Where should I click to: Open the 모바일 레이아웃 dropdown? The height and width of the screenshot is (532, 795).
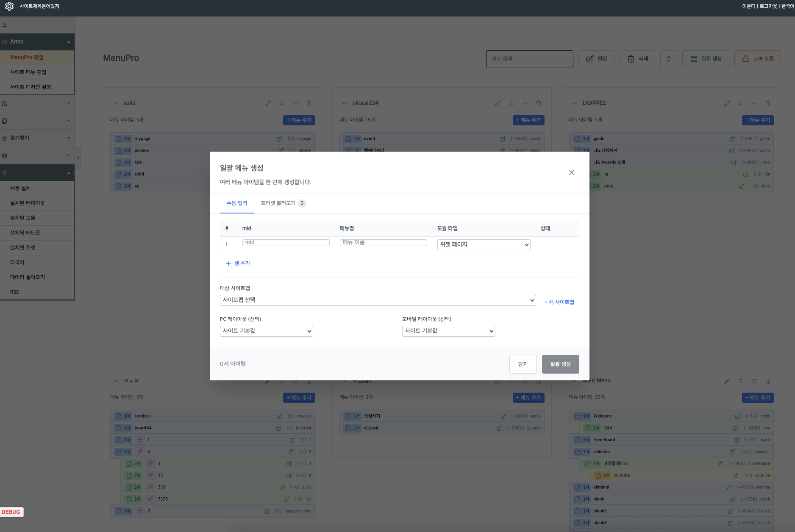click(448, 331)
